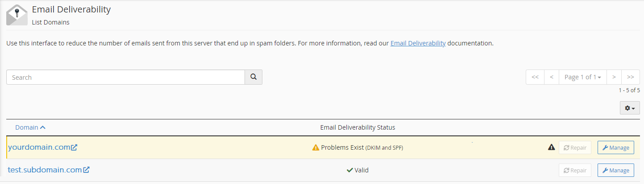644x184 pixels.
Task: Click the external link icon beside yourdomain.com
Action: (74, 147)
